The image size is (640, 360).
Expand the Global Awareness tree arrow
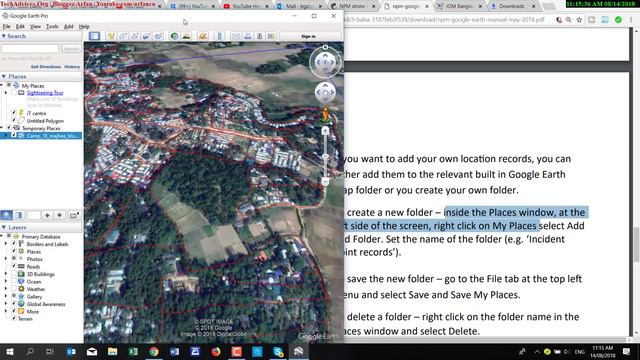click(6, 304)
